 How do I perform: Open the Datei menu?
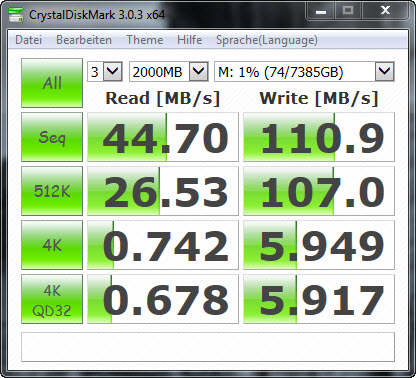29,40
